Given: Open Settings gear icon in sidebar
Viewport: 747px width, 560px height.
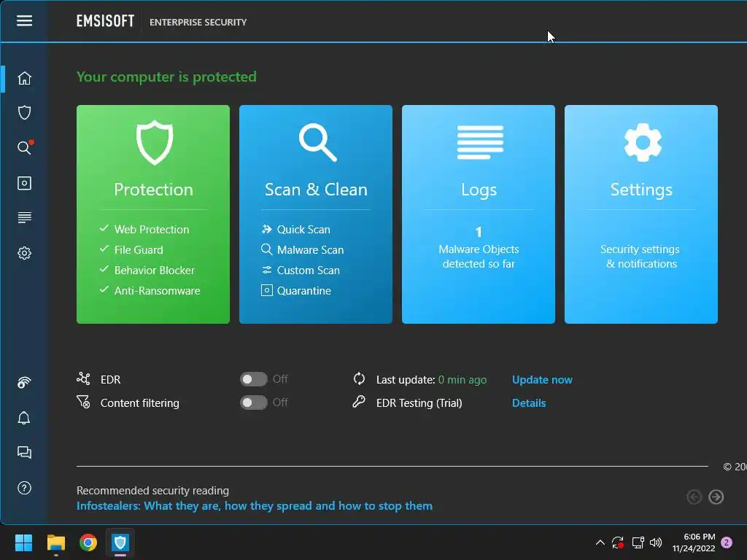Looking at the screenshot, I should pos(24,253).
